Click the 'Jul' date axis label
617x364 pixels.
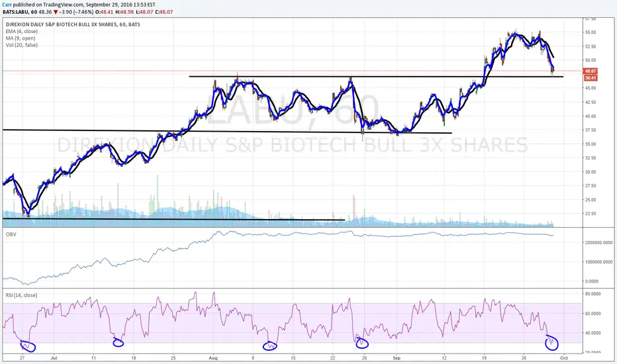pos(54,358)
